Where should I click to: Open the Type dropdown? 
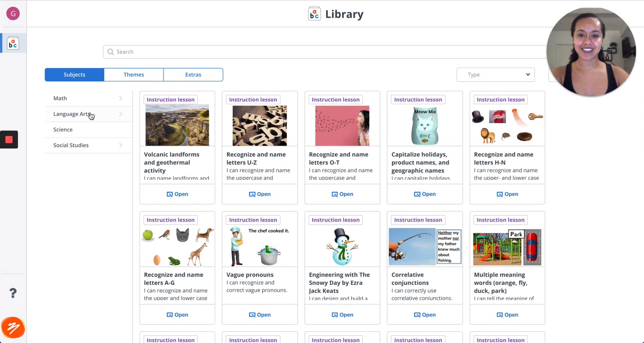(x=495, y=75)
